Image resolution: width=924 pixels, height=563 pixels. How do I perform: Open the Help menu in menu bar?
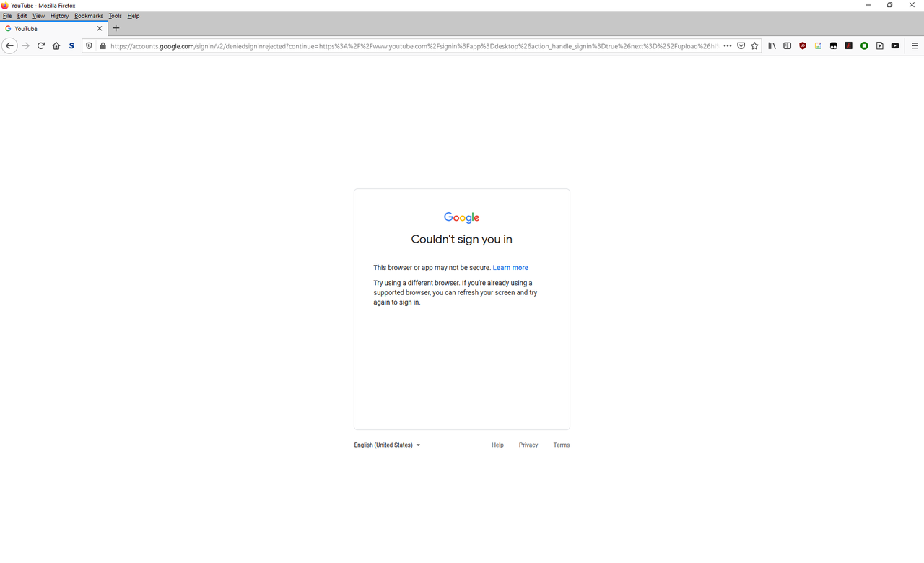(134, 16)
